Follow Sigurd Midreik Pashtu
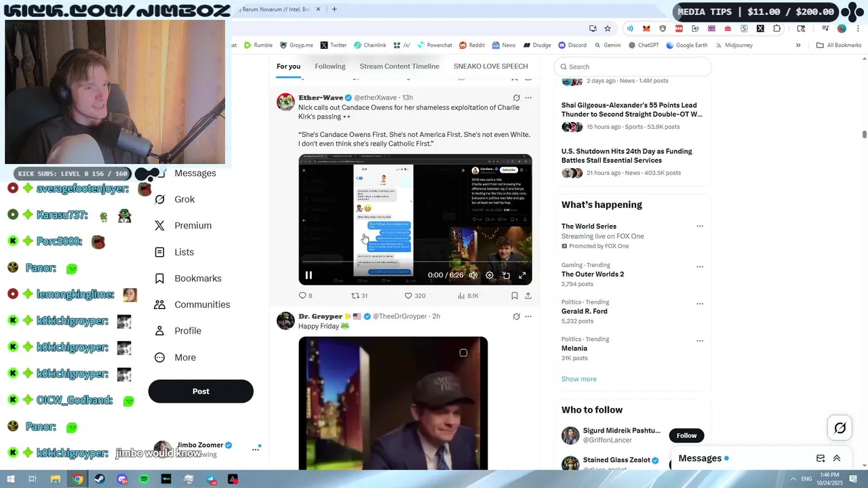The height and width of the screenshot is (488, 868). tap(686, 435)
